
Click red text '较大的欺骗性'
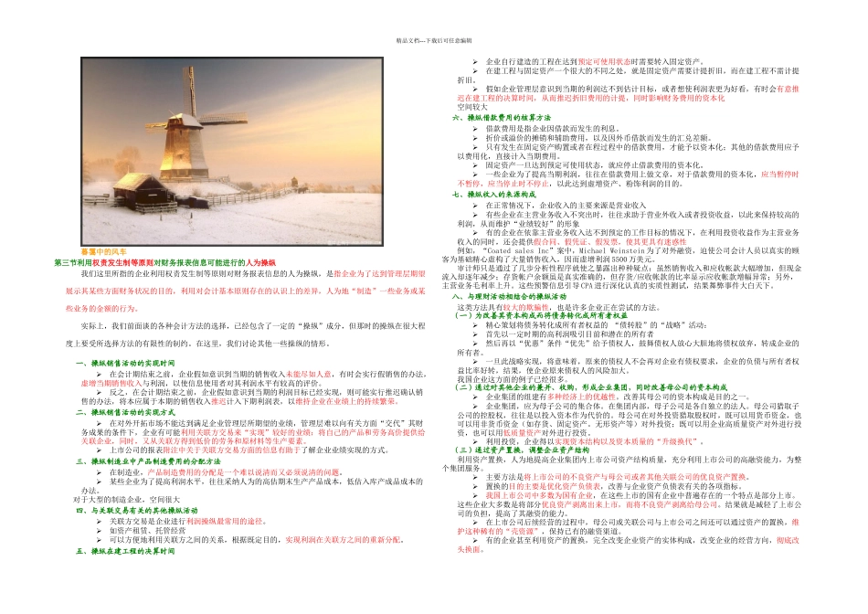pos(526,307)
